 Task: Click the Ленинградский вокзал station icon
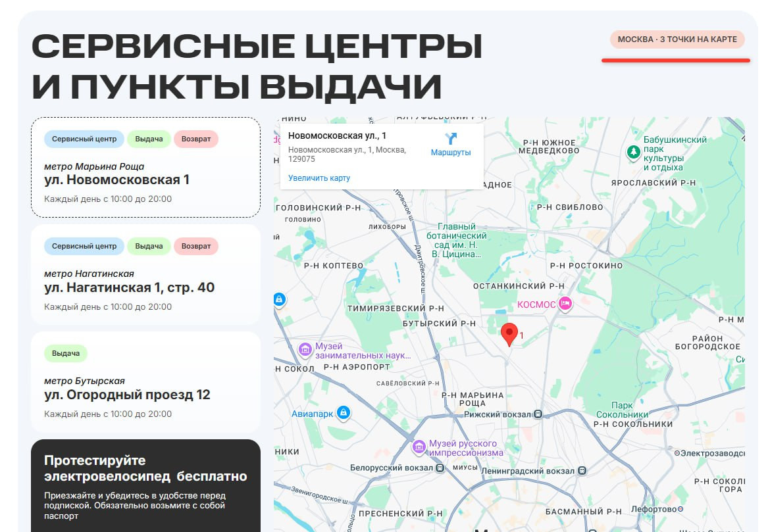click(x=582, y=471)
